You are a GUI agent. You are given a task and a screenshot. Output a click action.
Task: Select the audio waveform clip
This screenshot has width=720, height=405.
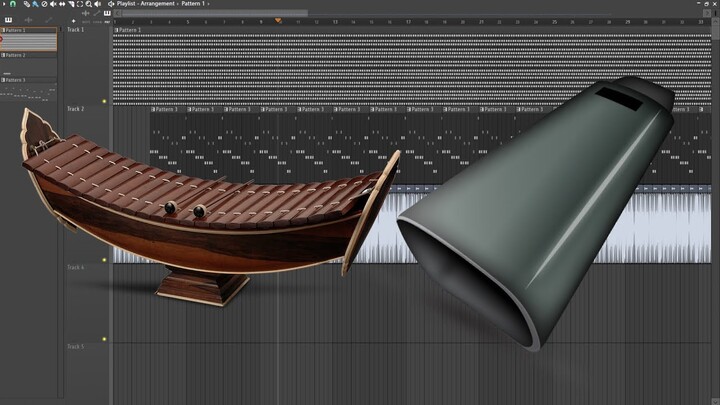pyautogui.click(x=412, y=225)
